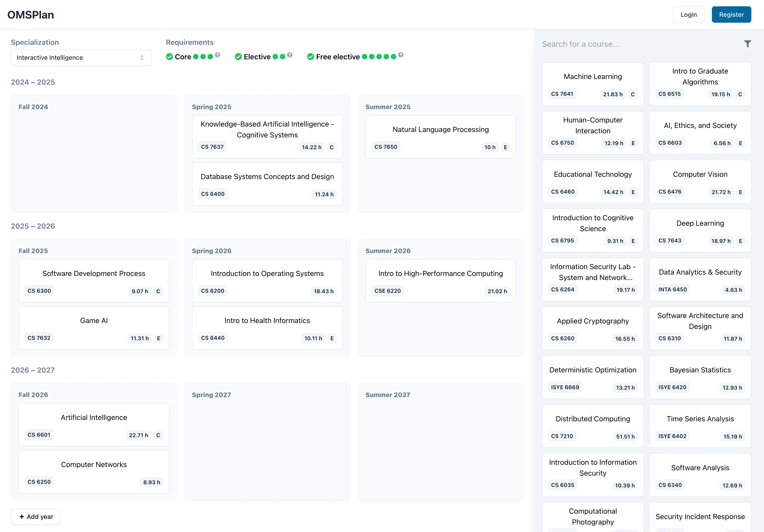
Task: Click the green checkmark next to Core
Action: click(x=169, y=57)
